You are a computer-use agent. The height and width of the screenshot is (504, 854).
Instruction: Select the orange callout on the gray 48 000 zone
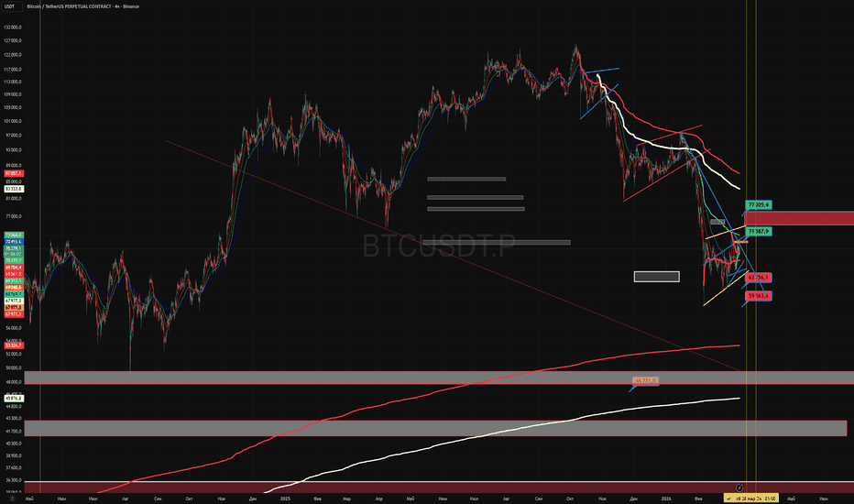(x=645, y=380)
